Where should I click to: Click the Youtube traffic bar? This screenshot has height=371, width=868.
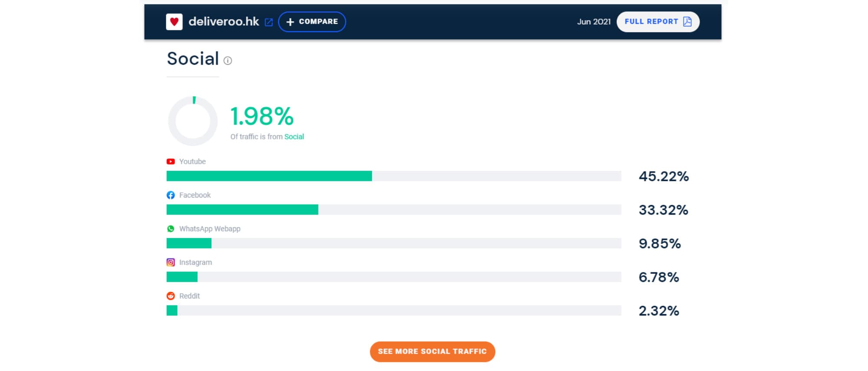(394, 176)
